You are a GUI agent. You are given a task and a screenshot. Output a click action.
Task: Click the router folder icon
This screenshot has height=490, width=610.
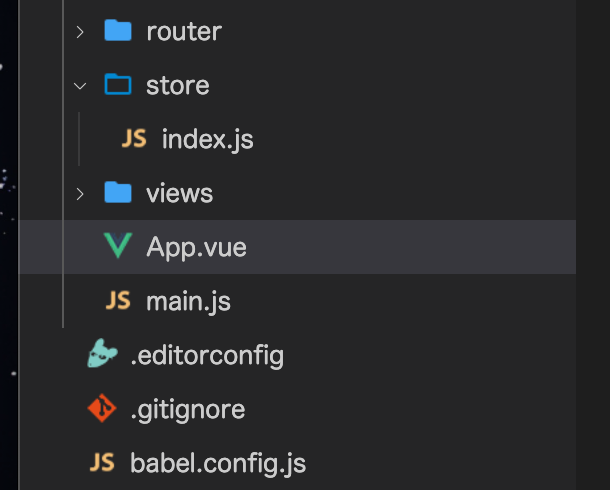point(118,31)
